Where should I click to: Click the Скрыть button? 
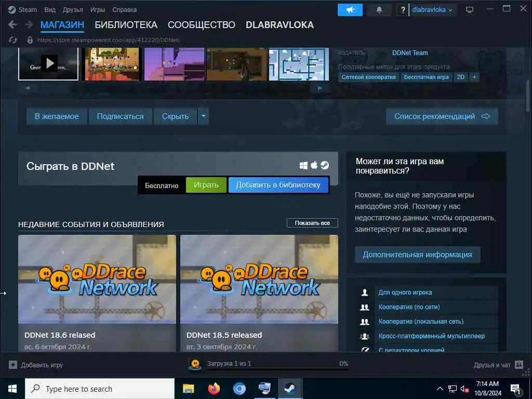175,116
